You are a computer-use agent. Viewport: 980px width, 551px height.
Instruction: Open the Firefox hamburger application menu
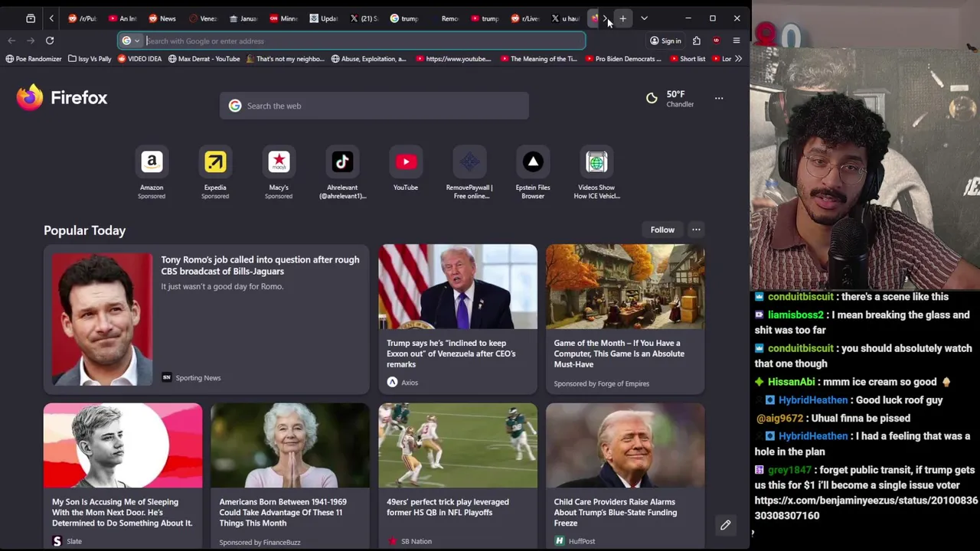737,41
